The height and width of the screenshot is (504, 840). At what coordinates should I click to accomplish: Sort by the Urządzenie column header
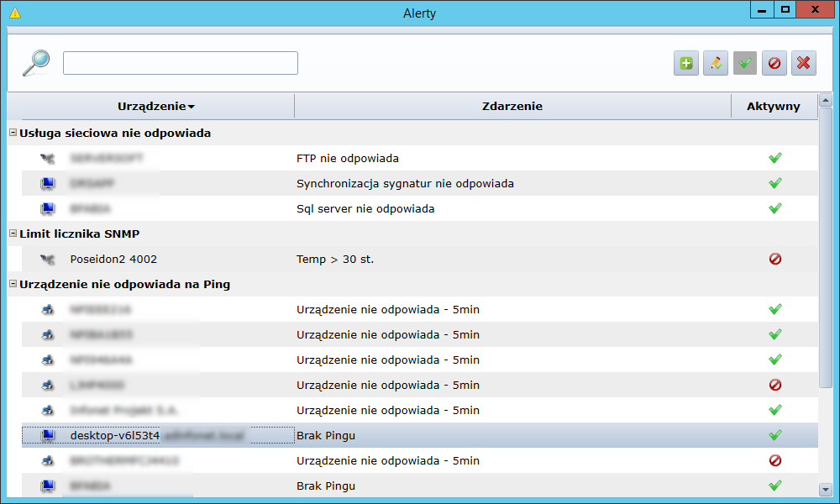click(x=155, y=107)
